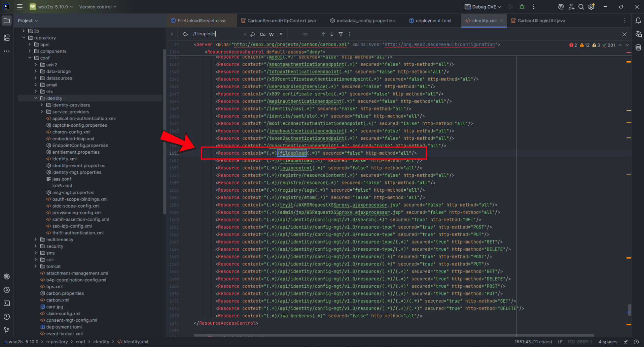Collapse the identity folder in the tree
The width and height of the screenshot is (644, 348).
36,98
